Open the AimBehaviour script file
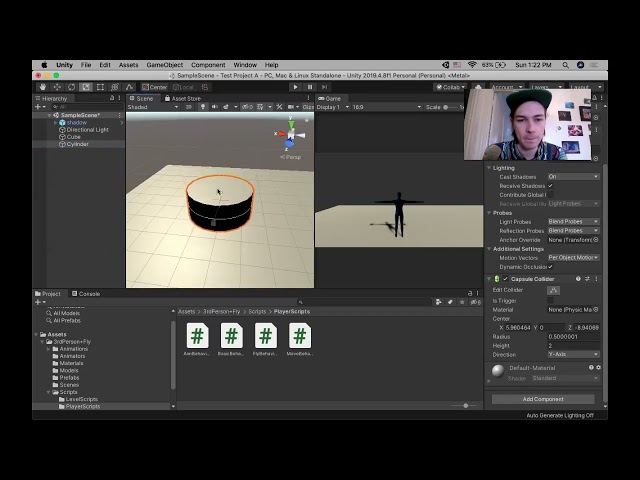 pos(197,340)
